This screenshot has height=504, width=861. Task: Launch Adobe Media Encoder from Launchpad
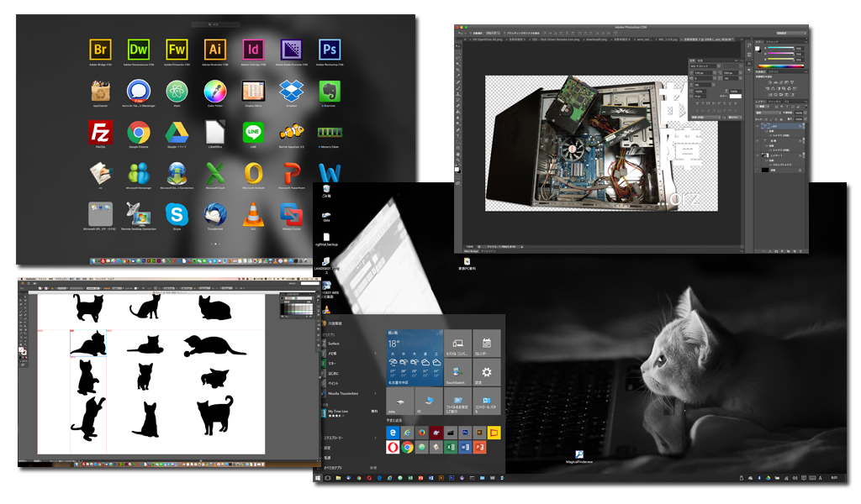coord(291,50)
